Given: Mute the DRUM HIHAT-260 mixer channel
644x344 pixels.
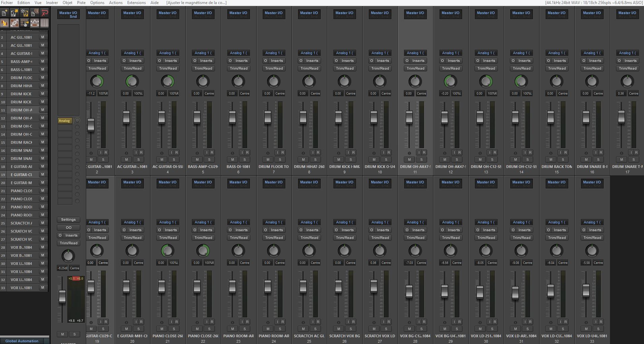Looking at the screenshot, I should point(303,160).
